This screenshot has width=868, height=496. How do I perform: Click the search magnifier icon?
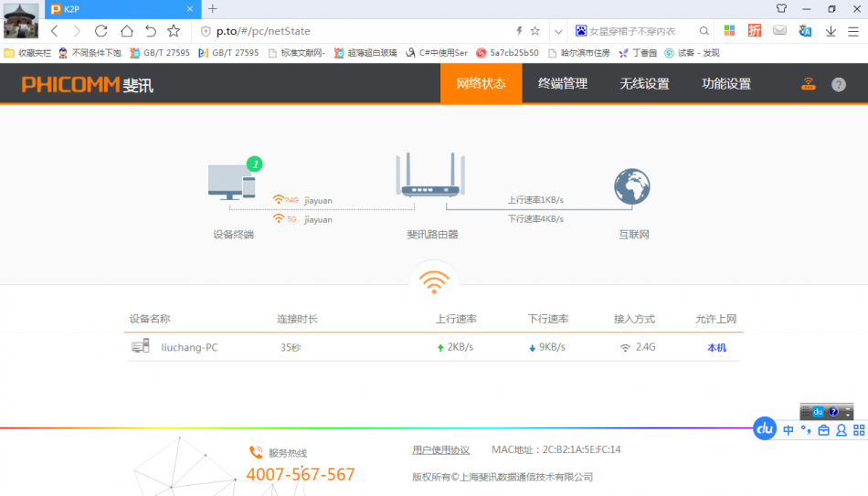click(x=704, y=31)
